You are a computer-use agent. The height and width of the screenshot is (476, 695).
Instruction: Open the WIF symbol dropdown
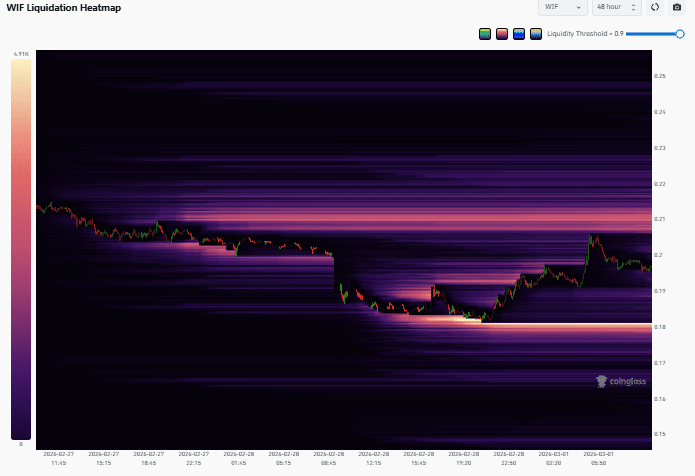tap(563, 7)
